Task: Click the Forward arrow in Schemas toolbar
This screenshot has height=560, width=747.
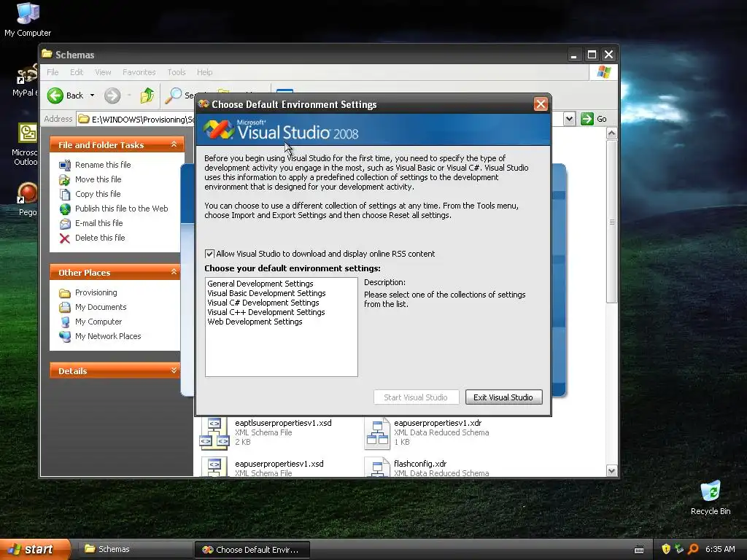Action: 112,96
